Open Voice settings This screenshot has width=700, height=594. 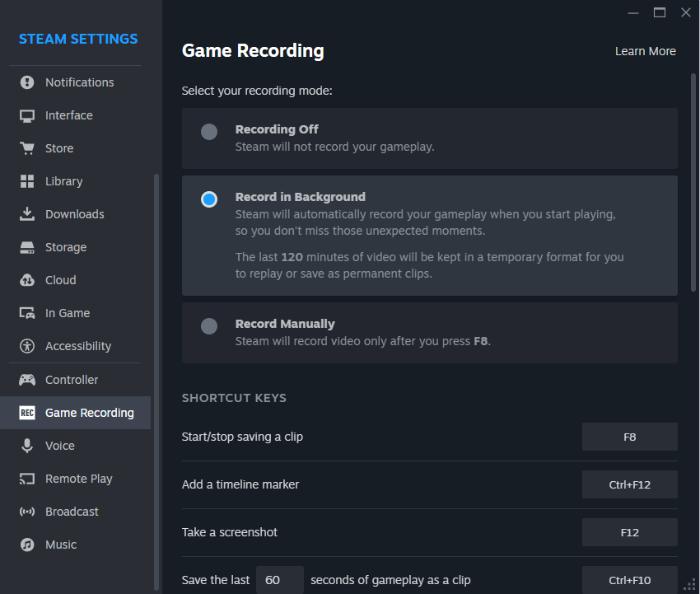pyautogui.click(x=76, y=446)
